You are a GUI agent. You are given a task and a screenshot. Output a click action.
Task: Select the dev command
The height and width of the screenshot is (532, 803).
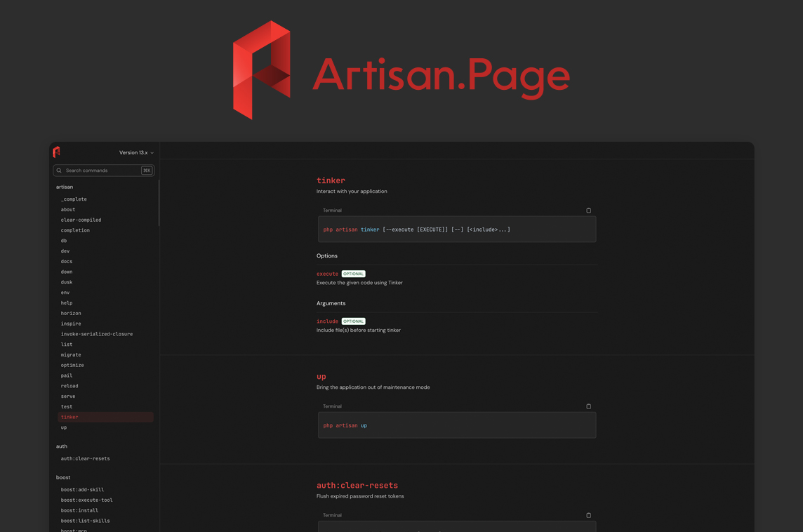click(65, 251)
